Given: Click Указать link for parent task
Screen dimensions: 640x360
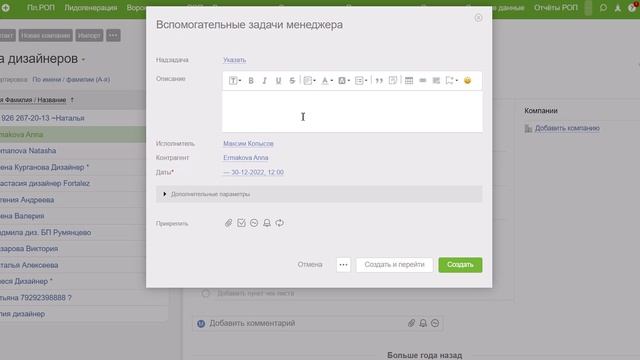Looking at the screenshot, I should point(234,60).
